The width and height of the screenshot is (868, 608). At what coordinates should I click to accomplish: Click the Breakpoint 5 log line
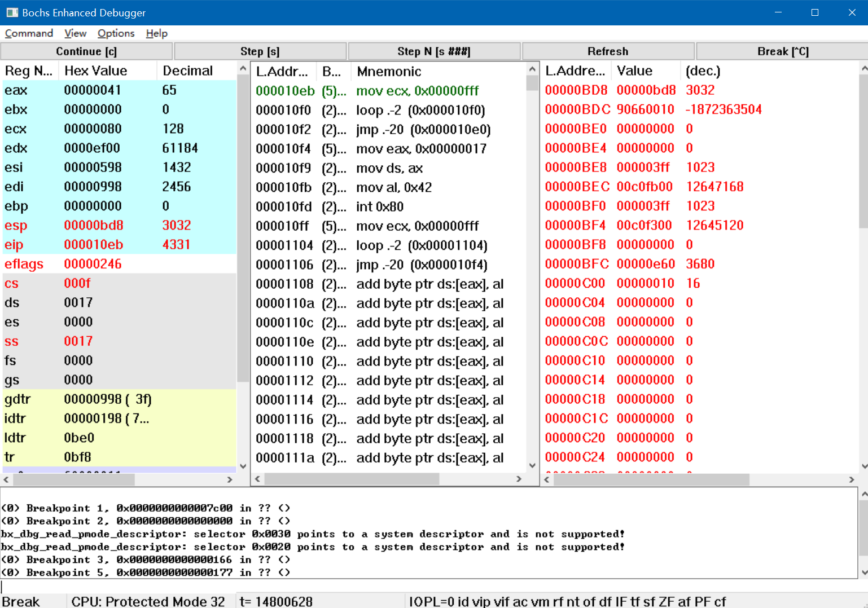coord(146,572)
